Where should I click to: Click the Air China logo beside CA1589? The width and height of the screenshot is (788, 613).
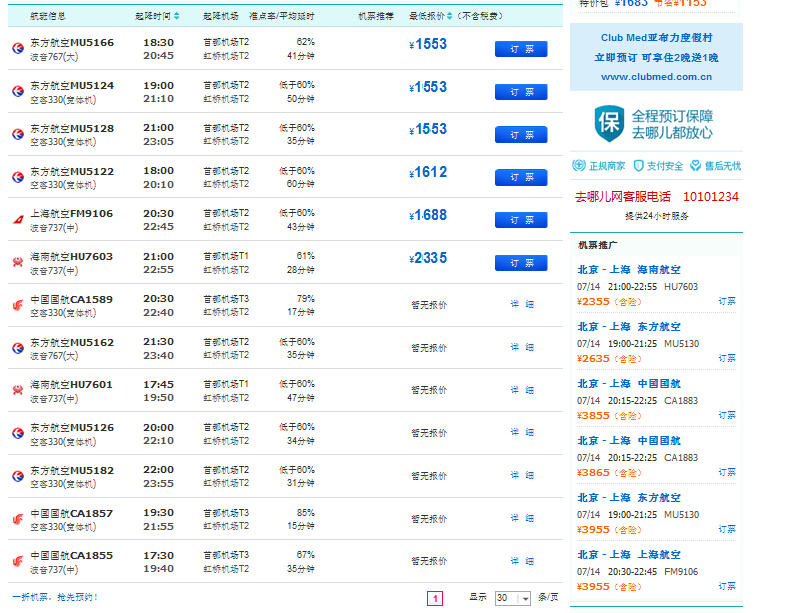pos(18,305)
